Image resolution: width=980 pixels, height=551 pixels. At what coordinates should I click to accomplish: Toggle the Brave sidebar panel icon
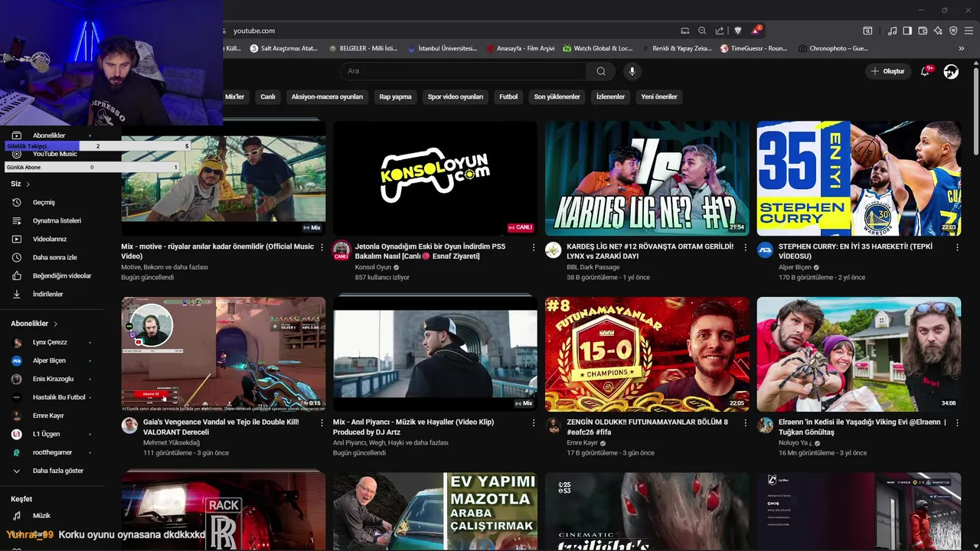tap(907, 31)
